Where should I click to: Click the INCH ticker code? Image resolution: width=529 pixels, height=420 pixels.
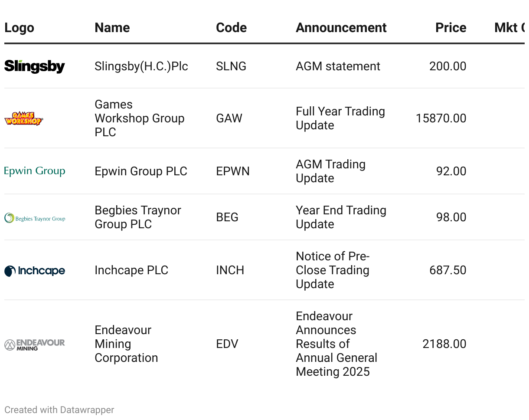point(230,270)
